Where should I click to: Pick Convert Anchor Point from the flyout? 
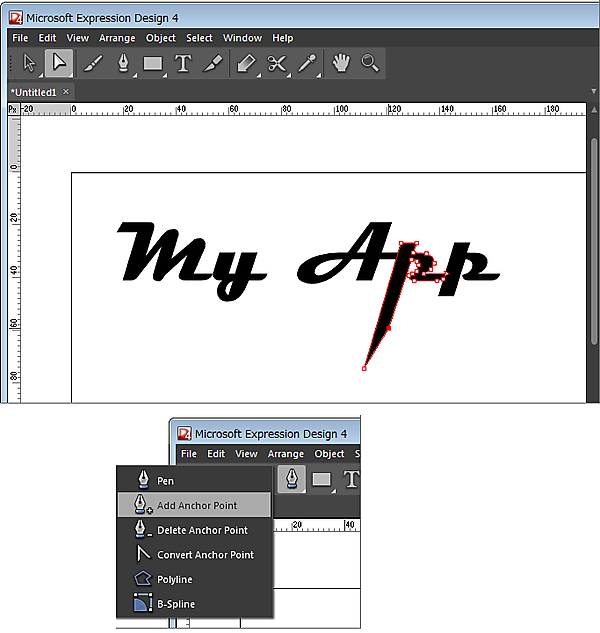point(205,555)
